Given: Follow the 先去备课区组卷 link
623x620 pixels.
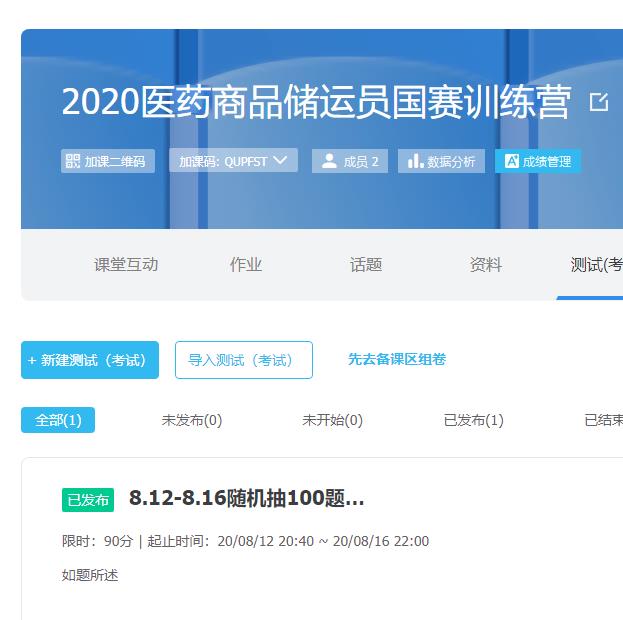Looking at the screenshot, I should click(x=397, y=359).
